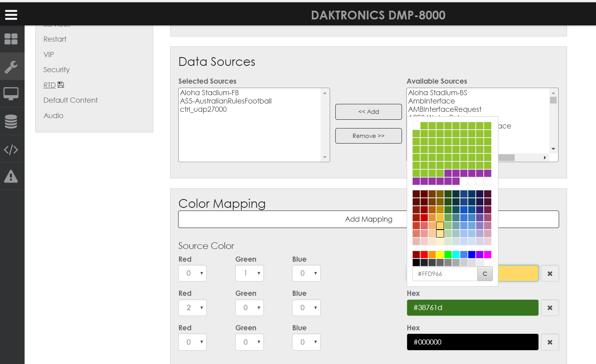The image size is (596, 364).
Task: Delete the #38761d color mapping row
Action: [550, 308]
